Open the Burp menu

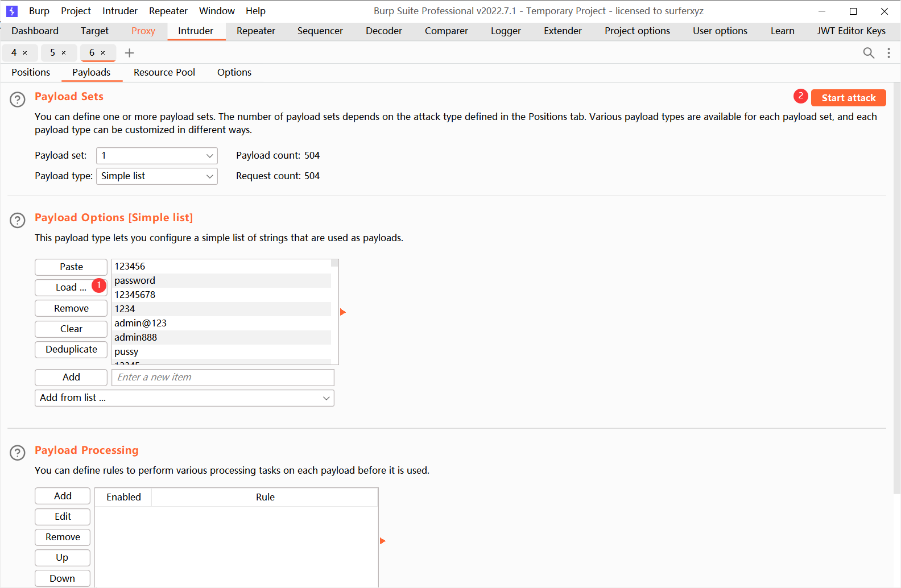click(x=39, y=11)
